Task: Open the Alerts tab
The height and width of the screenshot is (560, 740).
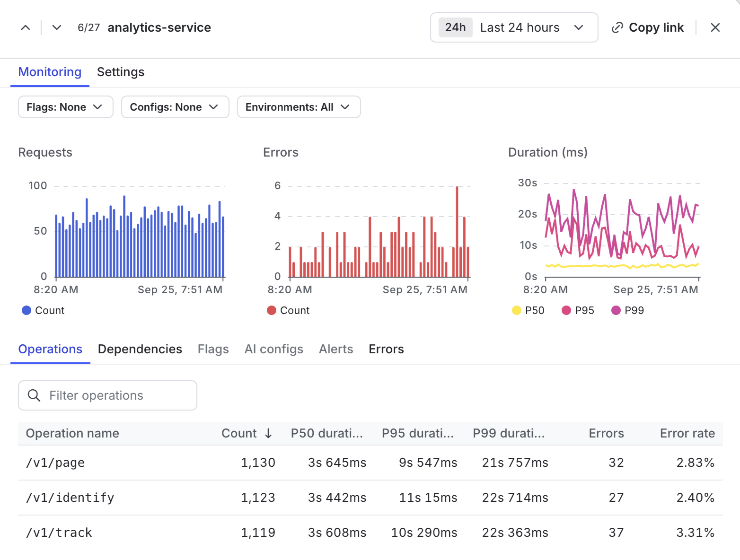Action: point(336,349)
